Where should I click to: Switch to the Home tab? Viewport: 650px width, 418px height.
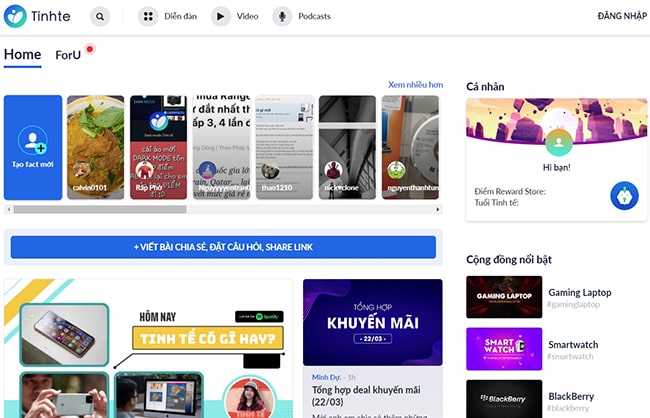22,55
